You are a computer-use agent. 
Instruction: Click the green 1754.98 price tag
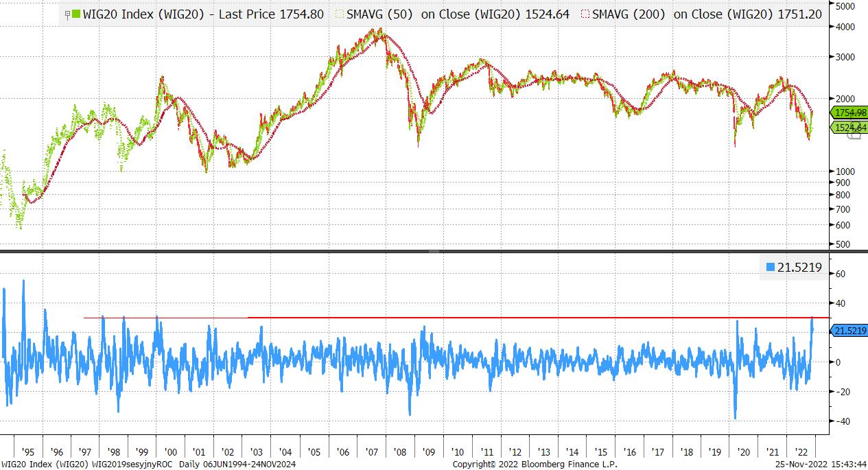coord(849,113)
